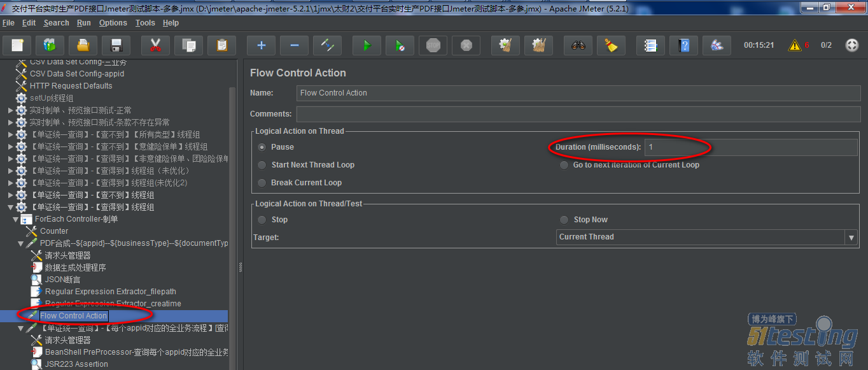
Task: Expand 实时制单、预览接口测试-正常 thread group
Action: [10, 110]
